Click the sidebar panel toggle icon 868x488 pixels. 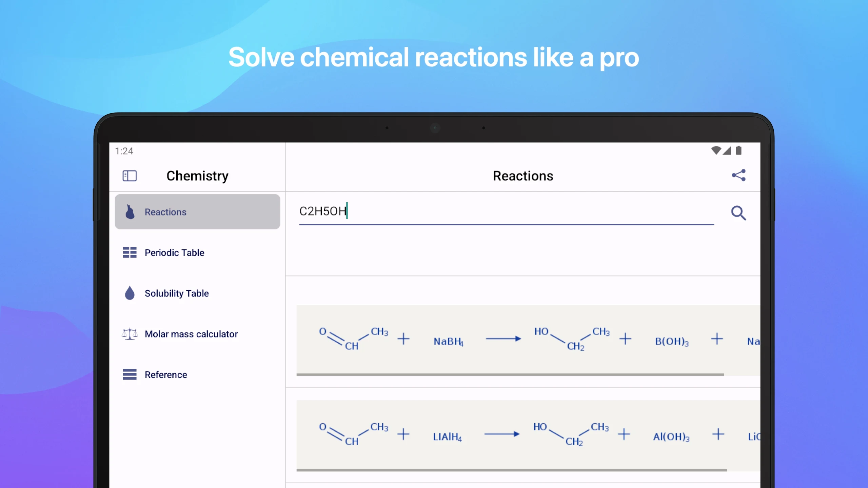[130, 176]
